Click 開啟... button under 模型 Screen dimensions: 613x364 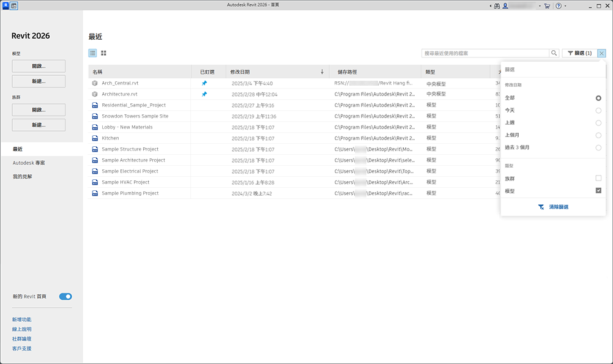[39, 66]
